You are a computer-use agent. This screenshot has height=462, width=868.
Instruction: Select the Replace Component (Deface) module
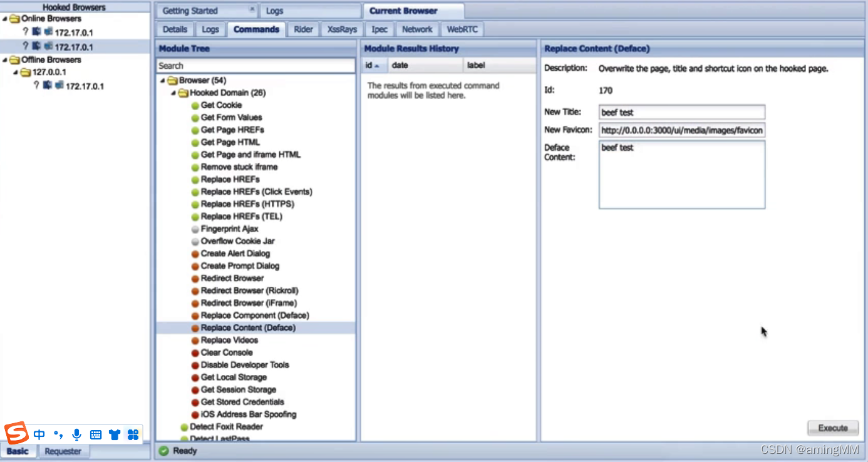255,316
